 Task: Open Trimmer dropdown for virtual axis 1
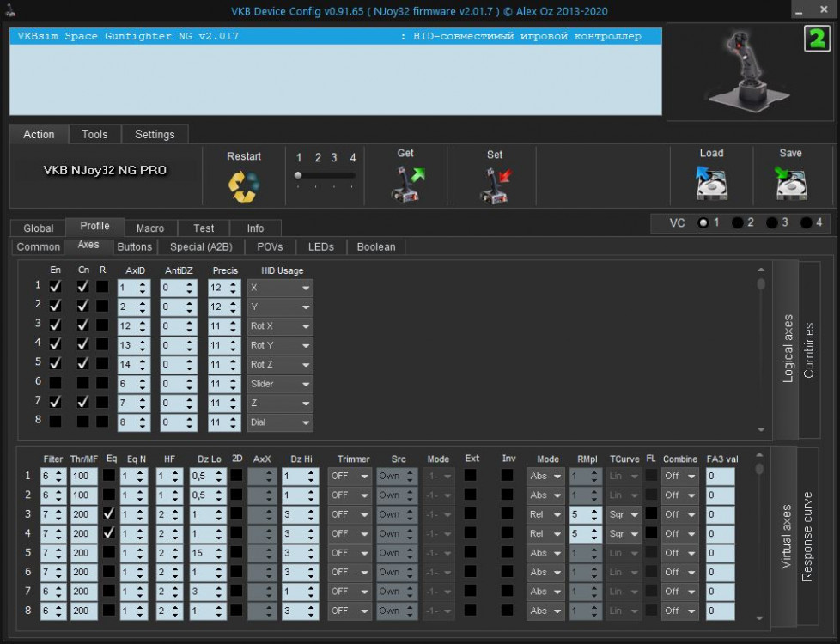pos(350,476)
